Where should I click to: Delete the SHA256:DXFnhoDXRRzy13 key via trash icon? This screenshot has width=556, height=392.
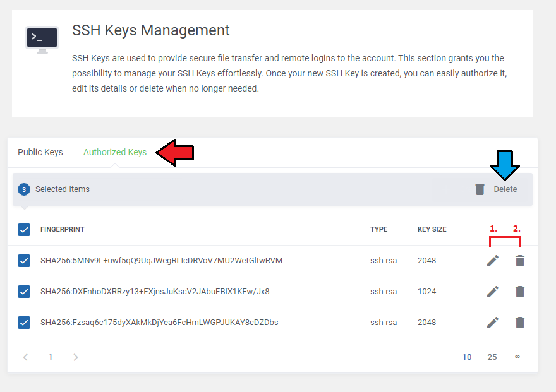pyautogui.click(x=520, y=292)
